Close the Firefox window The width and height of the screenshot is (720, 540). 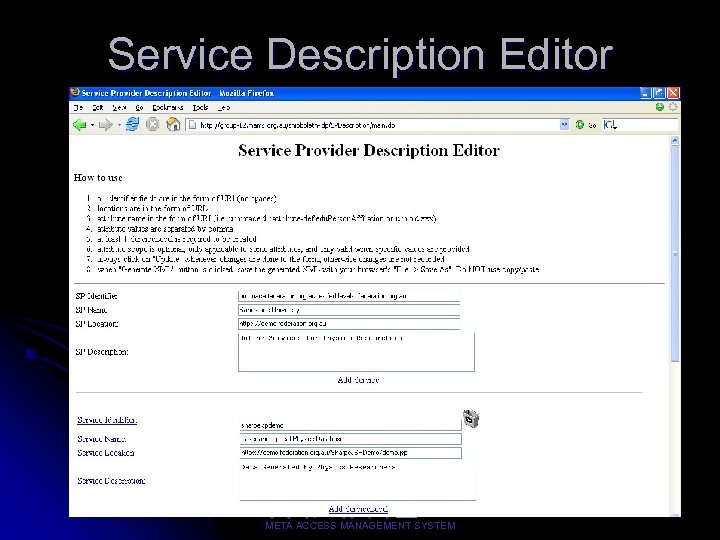click(673, 93)
